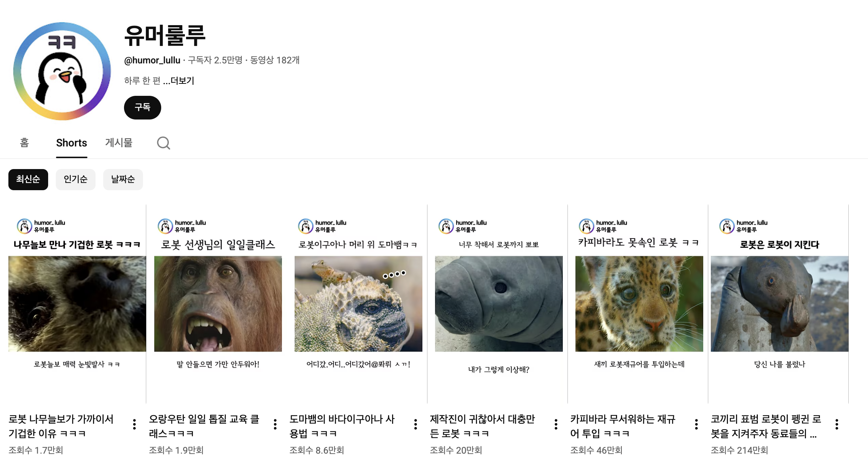
Task: Open options menu for 제작진이 귀찮아서 video
Action: click(556, 424)
